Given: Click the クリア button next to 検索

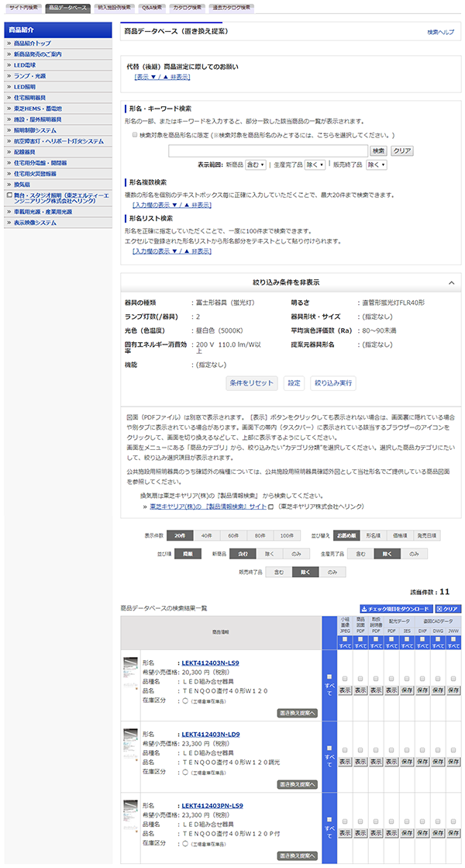Looking at the screenshot, I should (x=402, y=150).
